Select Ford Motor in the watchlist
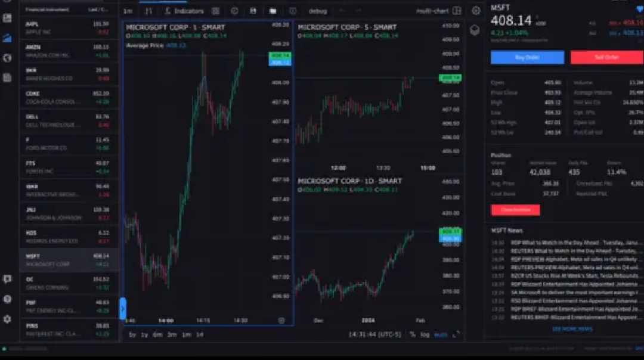Screen dimensions: 644x360 pyautogui.click(x=69, y=144)
